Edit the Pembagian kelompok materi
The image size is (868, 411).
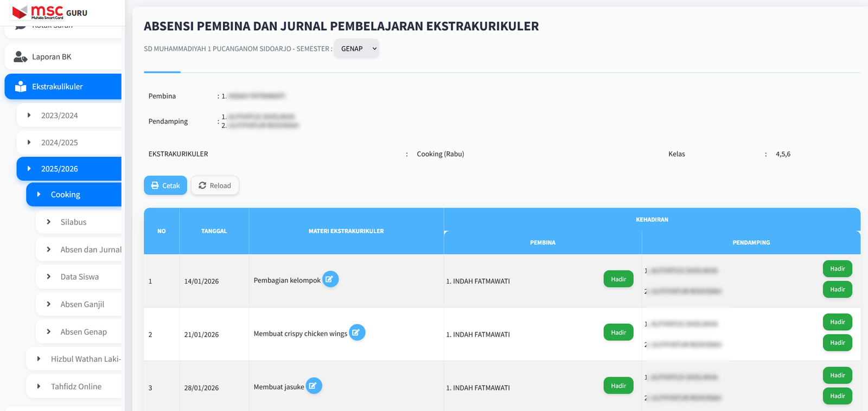[x=330, y=279]
